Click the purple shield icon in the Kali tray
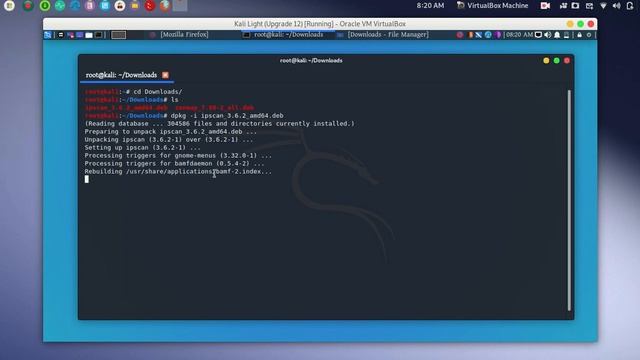 point(497,35)
